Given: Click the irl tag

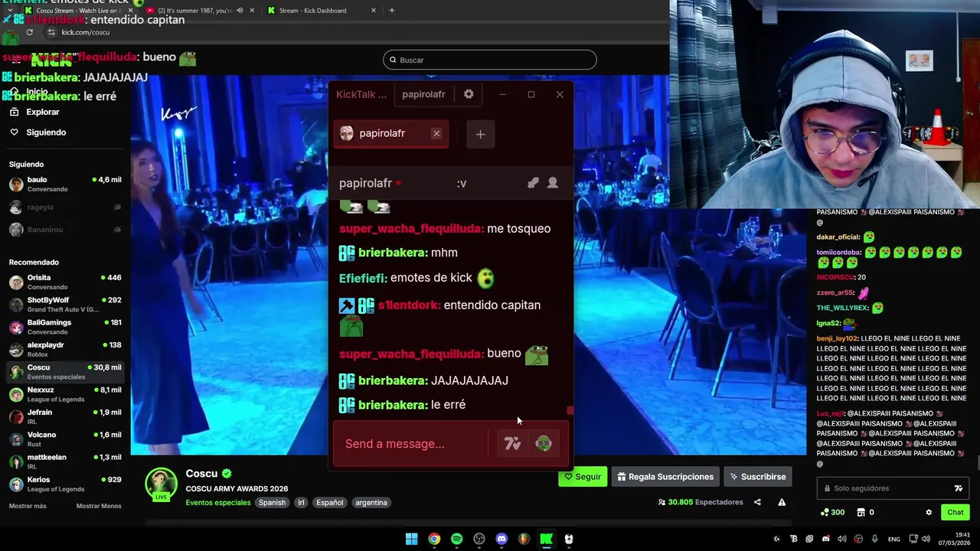Looking at the screenshot, I should 301,503.
